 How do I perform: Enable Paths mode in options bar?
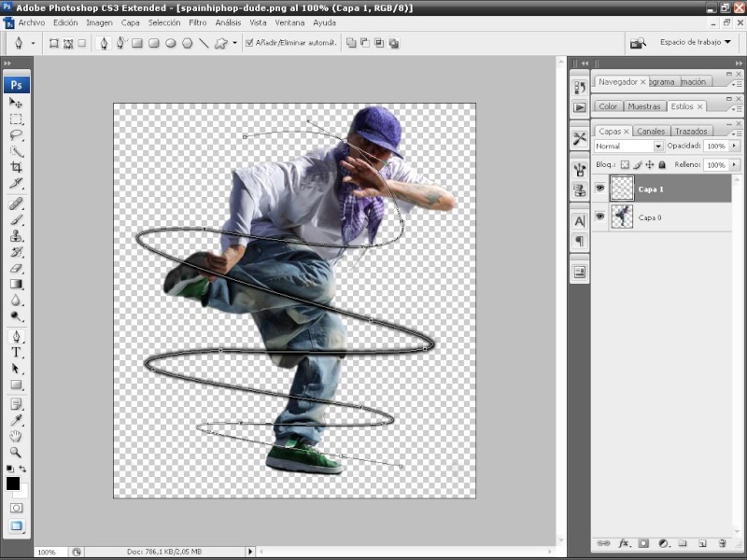(68, 43)
